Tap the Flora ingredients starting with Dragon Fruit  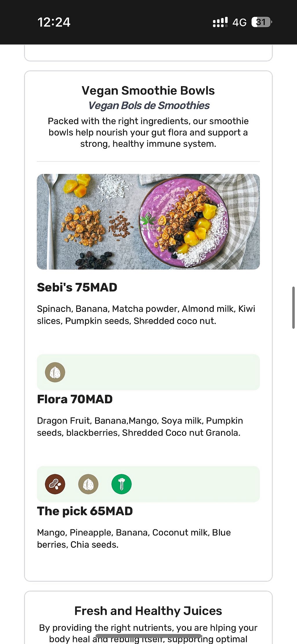tap(140, 427)
